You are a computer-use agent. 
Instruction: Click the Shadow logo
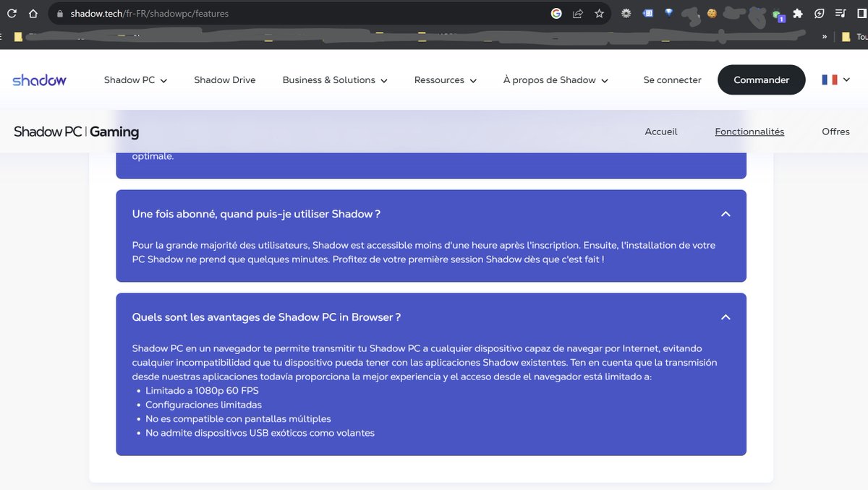point(39,79)
